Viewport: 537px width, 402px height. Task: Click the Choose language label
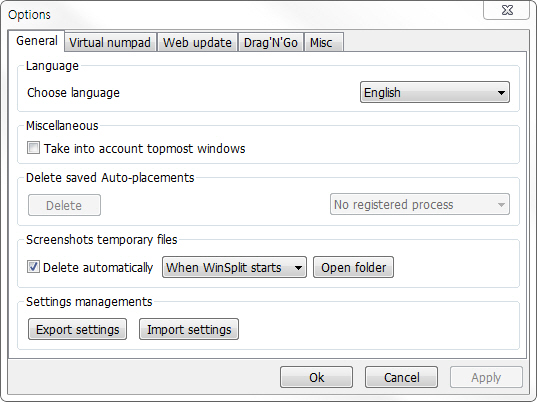(x=73, y=92)
